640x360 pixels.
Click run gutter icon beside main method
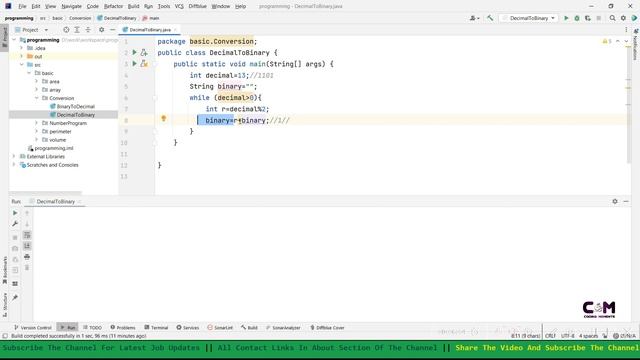tap(134, 64)
